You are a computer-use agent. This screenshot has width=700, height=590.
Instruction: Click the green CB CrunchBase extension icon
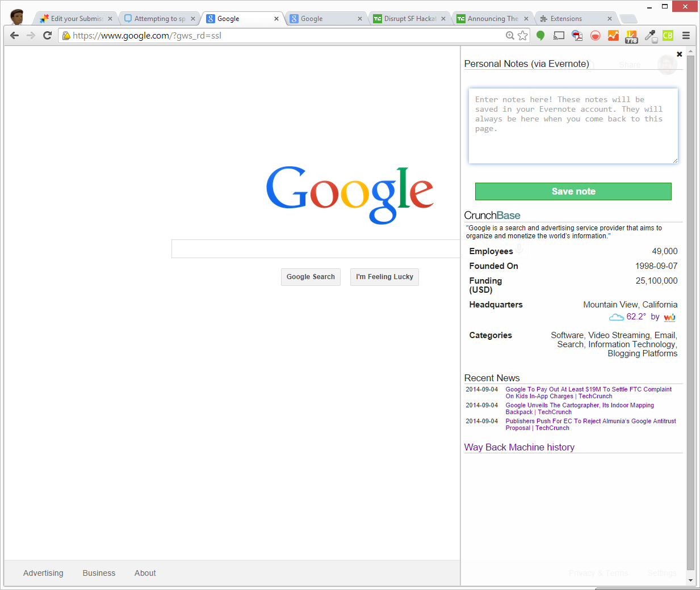click(668, 36)
